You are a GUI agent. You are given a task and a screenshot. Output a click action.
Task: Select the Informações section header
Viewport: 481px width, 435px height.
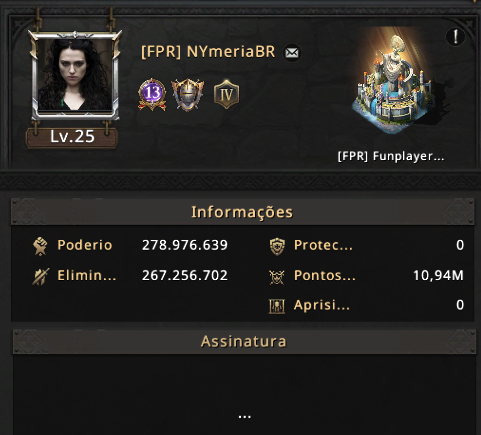[x=242, y=212]
